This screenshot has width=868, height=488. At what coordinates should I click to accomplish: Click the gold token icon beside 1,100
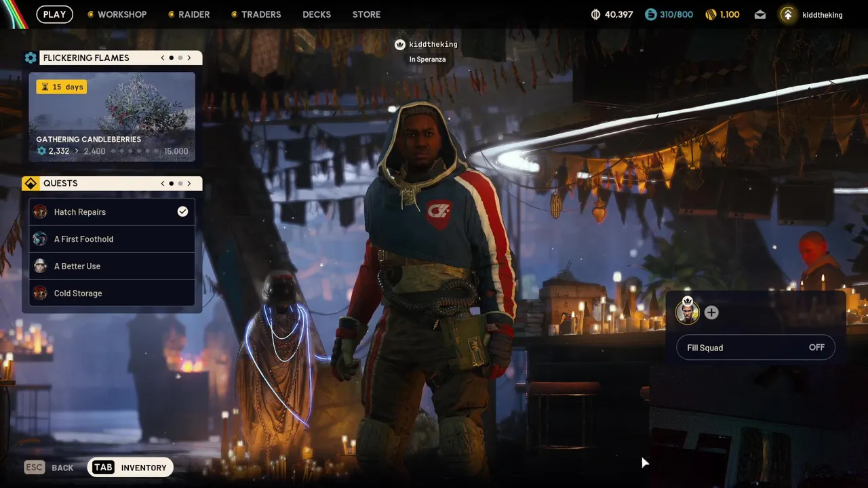pos(711,14)
